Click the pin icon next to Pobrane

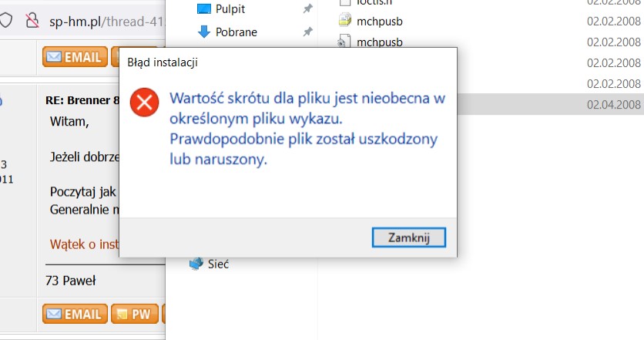coord(307,32)
